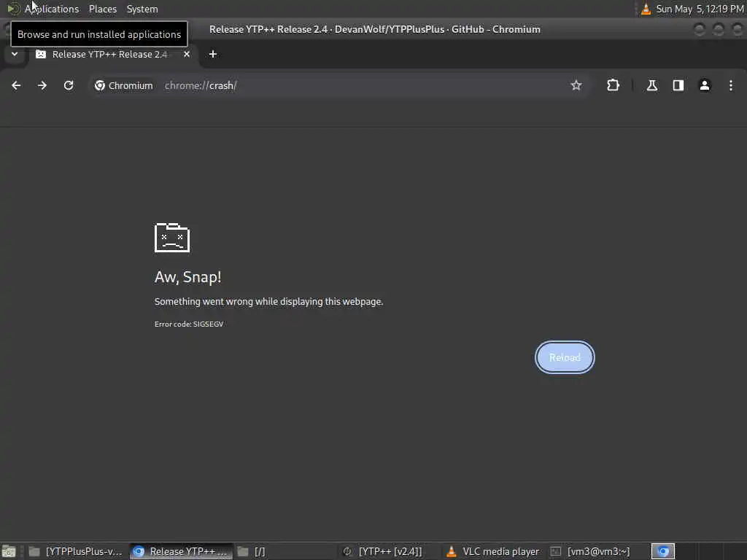Click the Chromium site info chip
This screenshot has width=747, height=560.
click(x=124, y=85)
